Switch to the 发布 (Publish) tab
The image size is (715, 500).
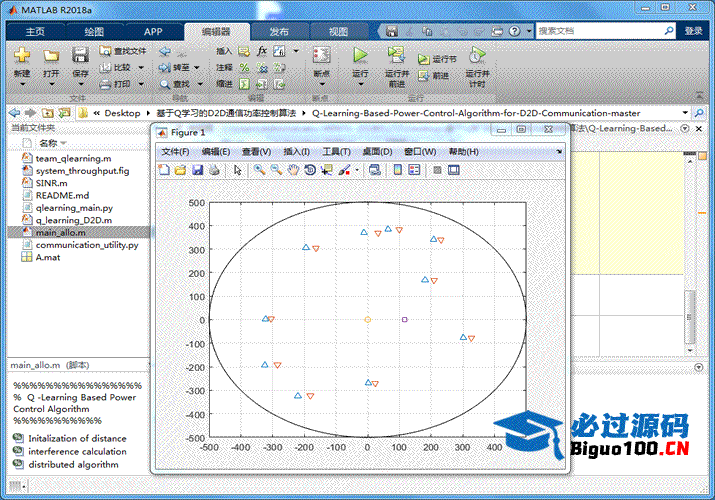[279, 31]
